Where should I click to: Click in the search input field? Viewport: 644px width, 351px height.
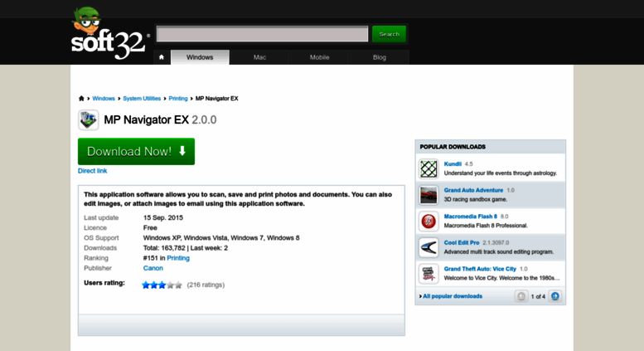click(262, 34)
